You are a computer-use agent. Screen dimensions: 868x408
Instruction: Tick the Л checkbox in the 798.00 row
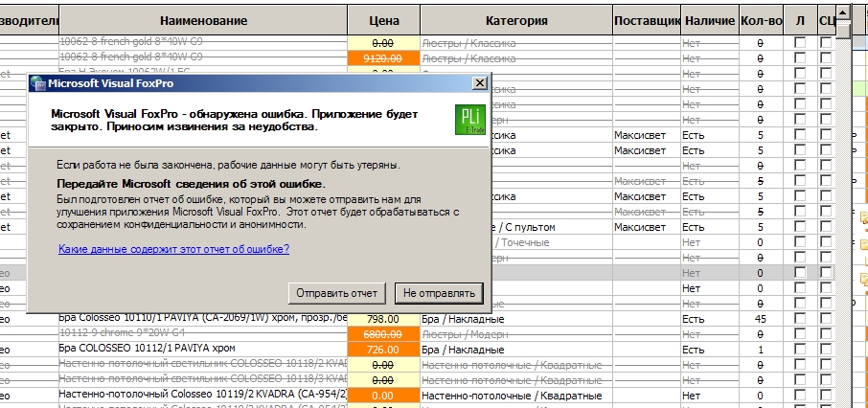(800, 319)
